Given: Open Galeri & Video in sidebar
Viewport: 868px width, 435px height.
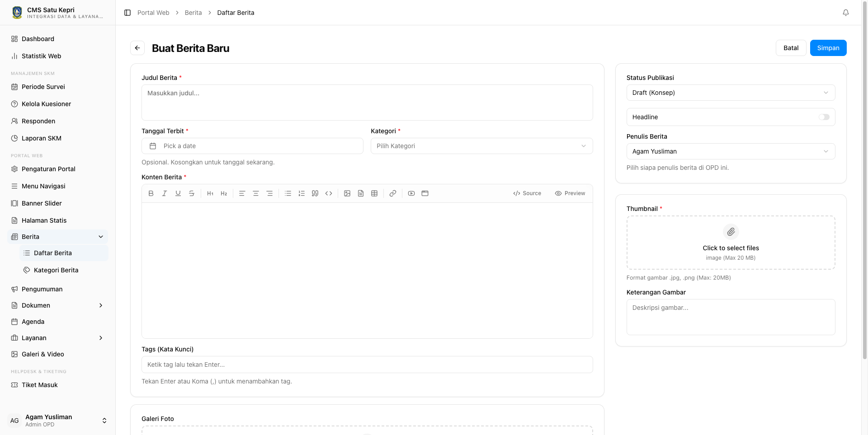Looking at the screenshot, I should pyautogui.click(x=58, y=354).
